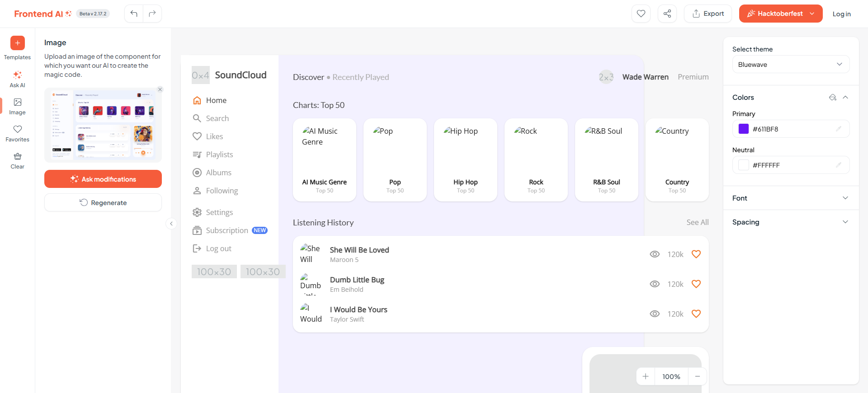This screenshot has height=393, width=868.
Task: Open Ask AI in left sidebar
Action: click(17, 79)
